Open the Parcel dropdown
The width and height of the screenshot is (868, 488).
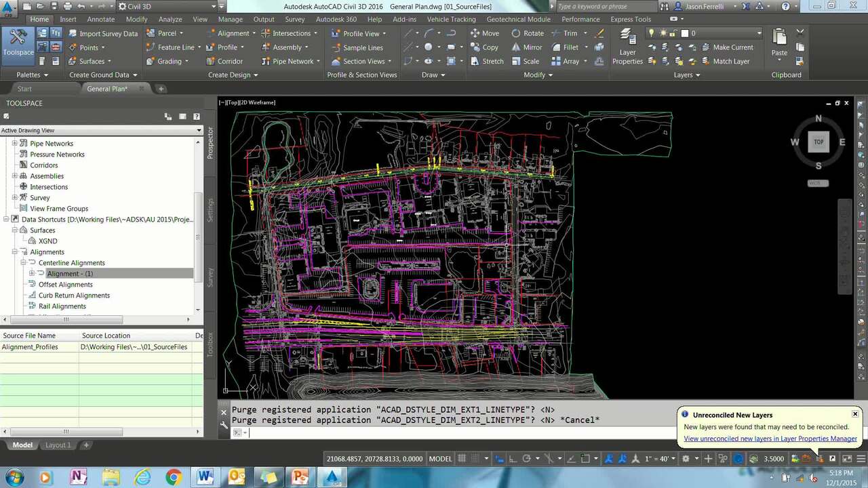pyautogui.click(x=164, y=33)
